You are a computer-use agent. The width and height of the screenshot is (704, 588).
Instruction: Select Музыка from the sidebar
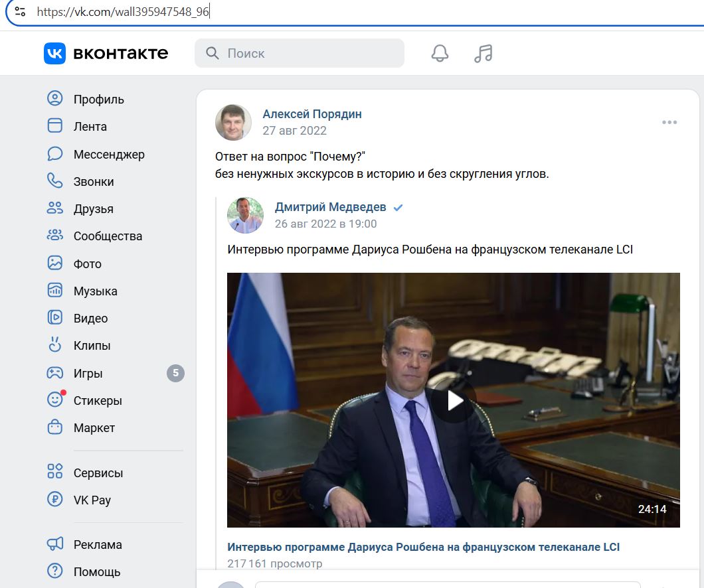(94, 291)
